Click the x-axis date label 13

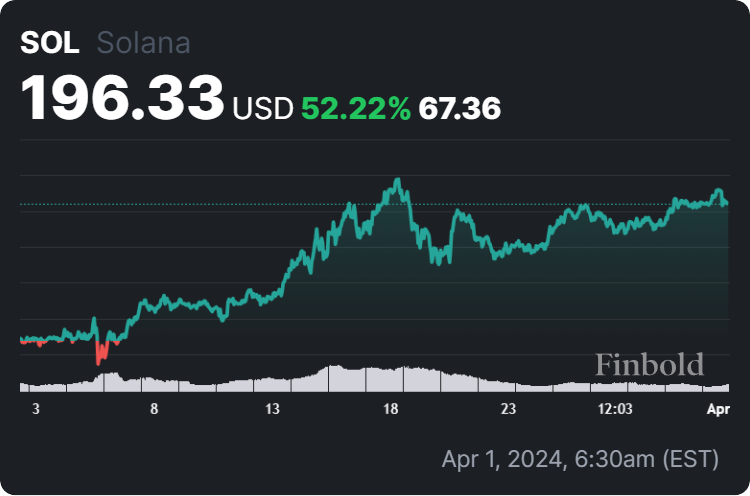click(272, 409)
